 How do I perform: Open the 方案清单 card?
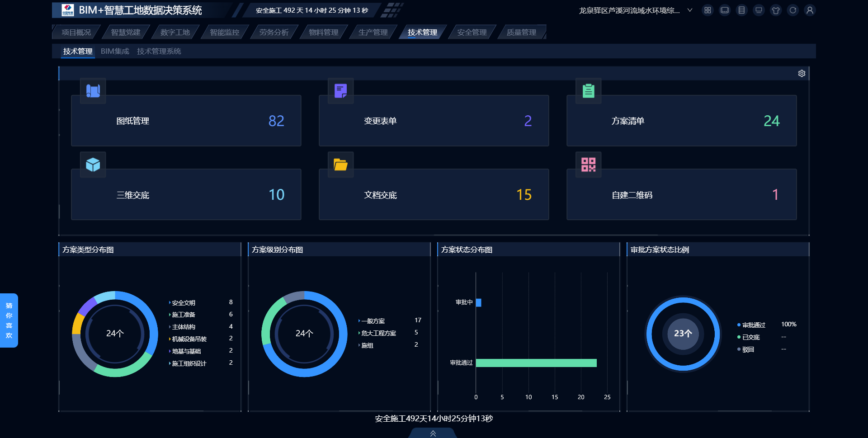681,121
